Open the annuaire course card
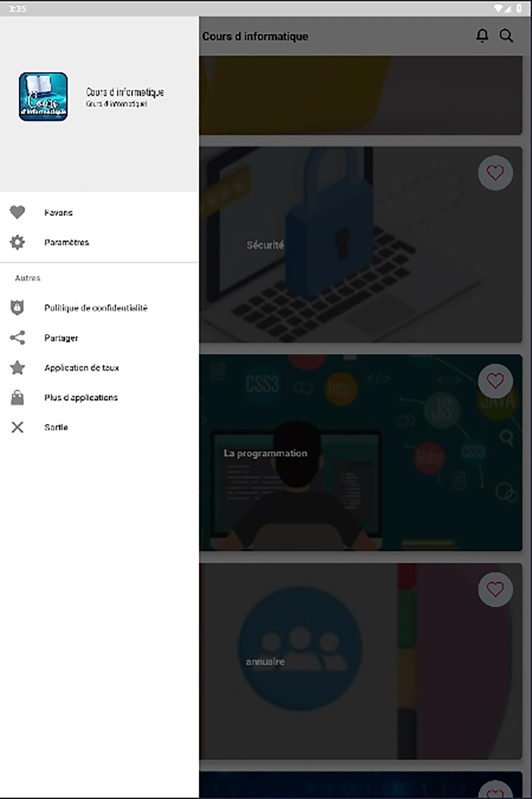The width and height of the screenshot is (532, 799). pos(360,661)
